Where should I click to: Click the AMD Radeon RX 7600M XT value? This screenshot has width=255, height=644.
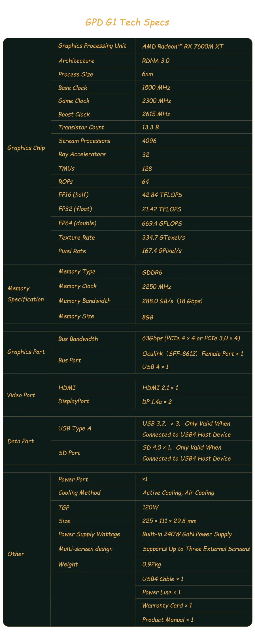(x=183, y=47)
